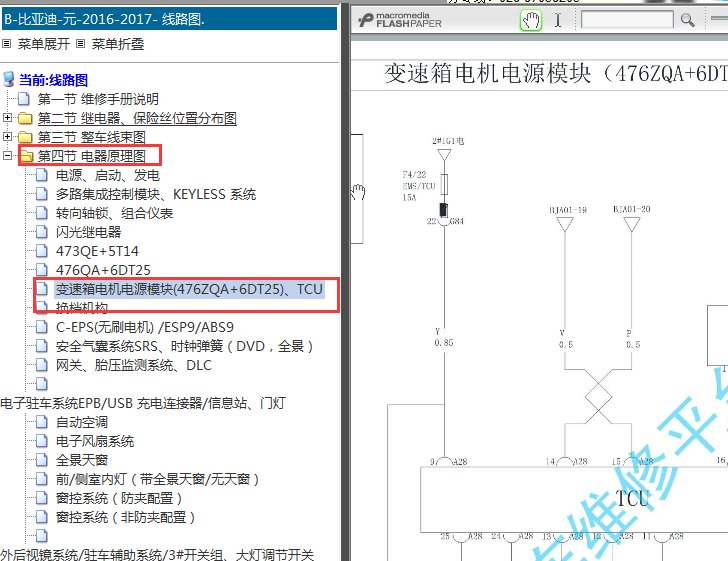Open 473QE+5T14 diagram

point(97,251)
